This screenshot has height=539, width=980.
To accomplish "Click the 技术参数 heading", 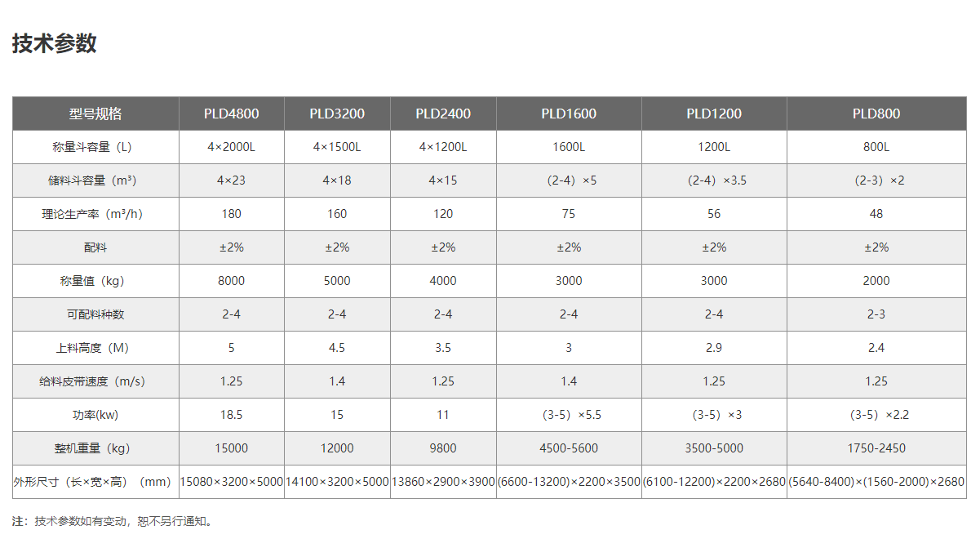I will coord(54,43).
